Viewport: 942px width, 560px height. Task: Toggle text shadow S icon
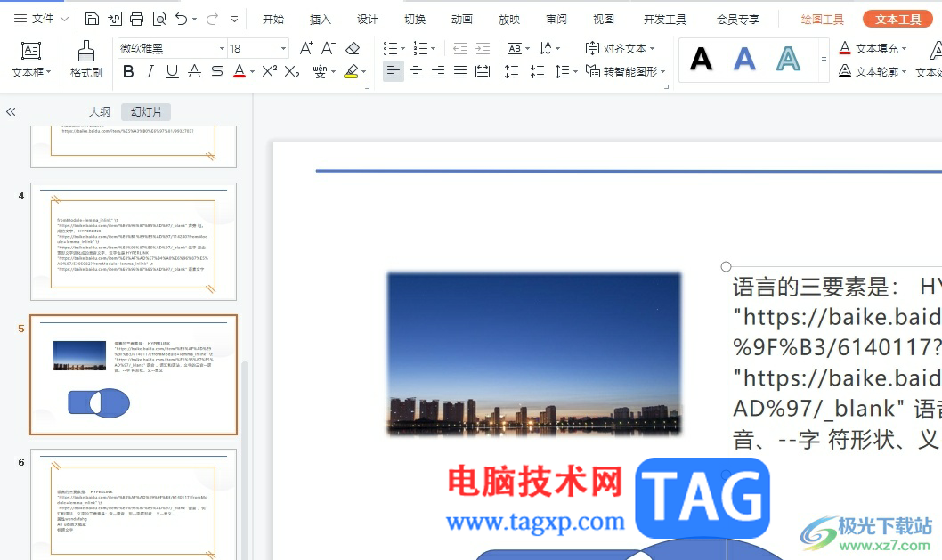click(217, 71)
